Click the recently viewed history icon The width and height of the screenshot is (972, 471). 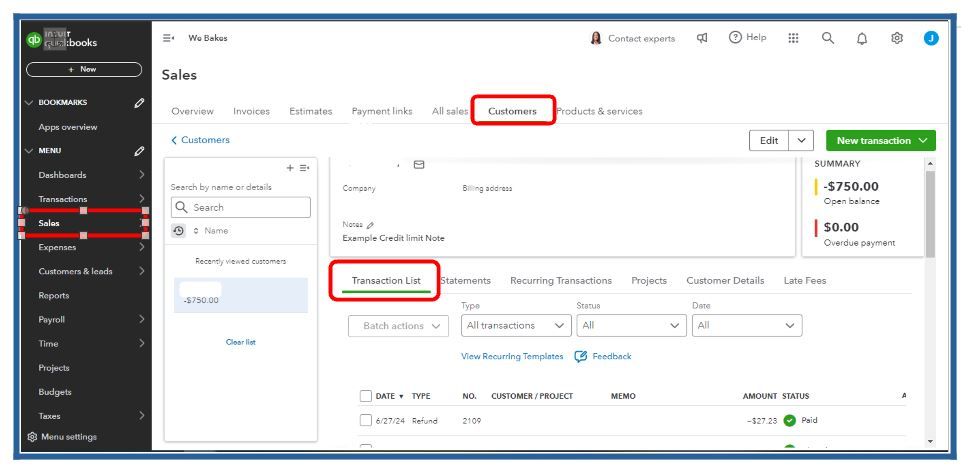point(179,231)
